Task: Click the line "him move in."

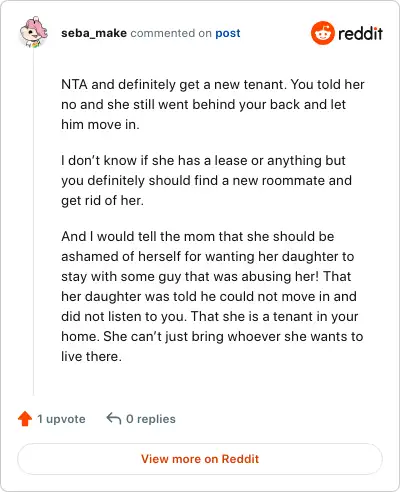Action: tap(100, 124)
